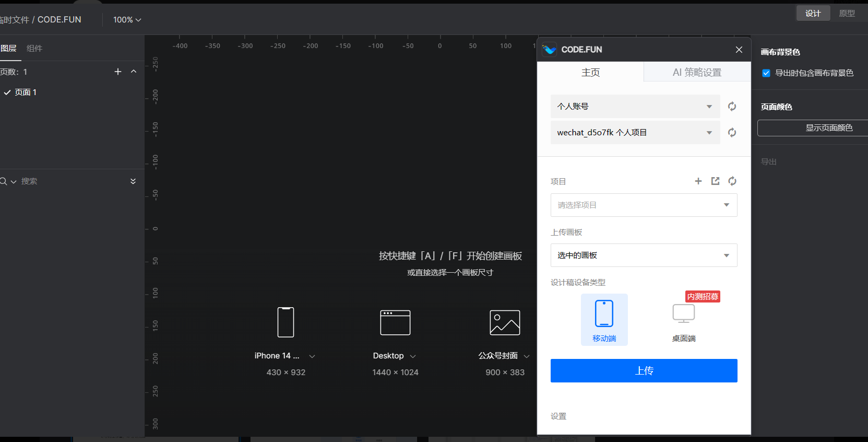Collapse the pages list chevron
The width and height of the screenshot is (868, 442).
pyautogui.click(x=134, y=72)
